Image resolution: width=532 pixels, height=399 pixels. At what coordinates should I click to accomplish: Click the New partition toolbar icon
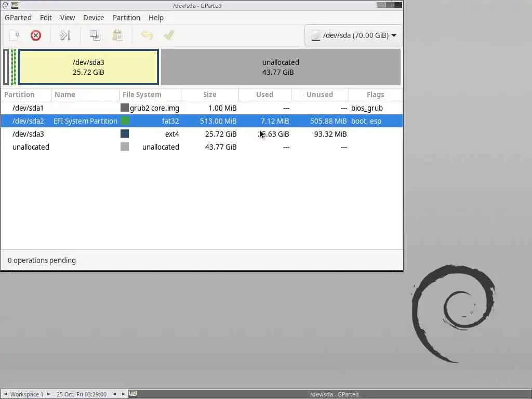pos(14,35)
